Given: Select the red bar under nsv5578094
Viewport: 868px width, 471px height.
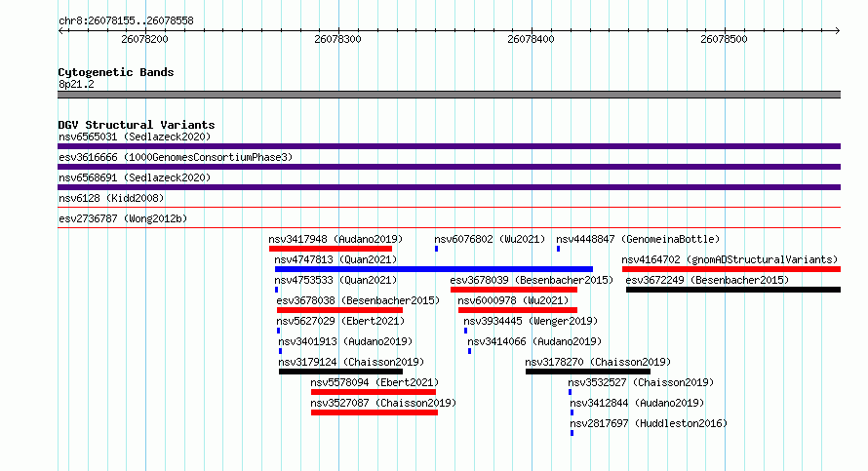Looking at the screenshot, I should coord(374,392).
